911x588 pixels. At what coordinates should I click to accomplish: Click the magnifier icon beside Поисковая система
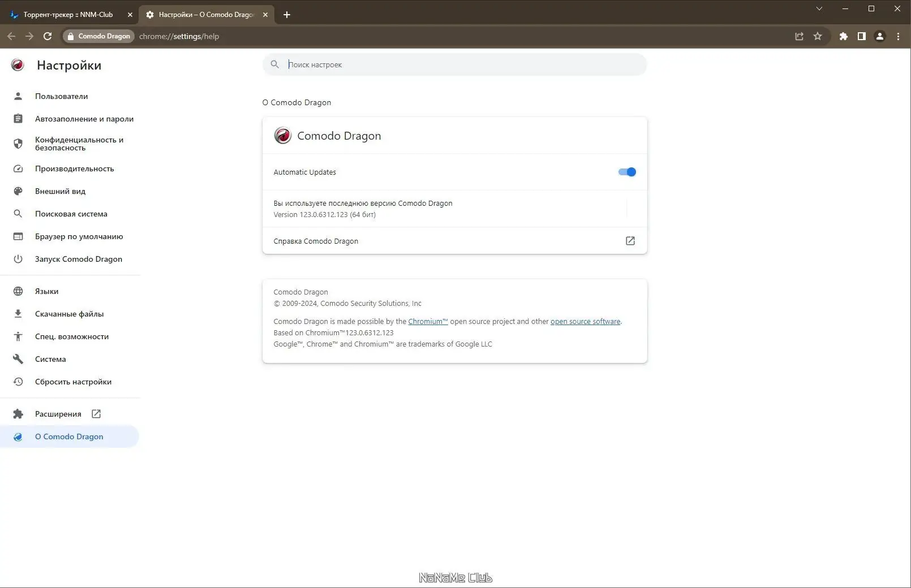18,214
